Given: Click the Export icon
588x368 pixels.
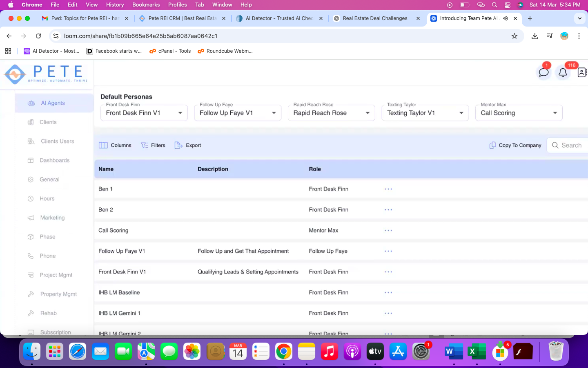Looking at the screenshot, I should tap(178, 145).
